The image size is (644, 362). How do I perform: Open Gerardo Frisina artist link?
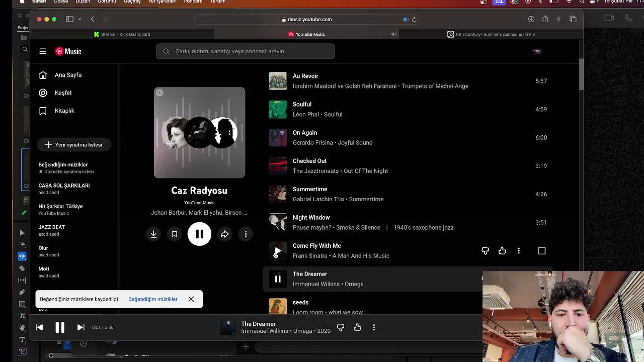tap(313, 142)
